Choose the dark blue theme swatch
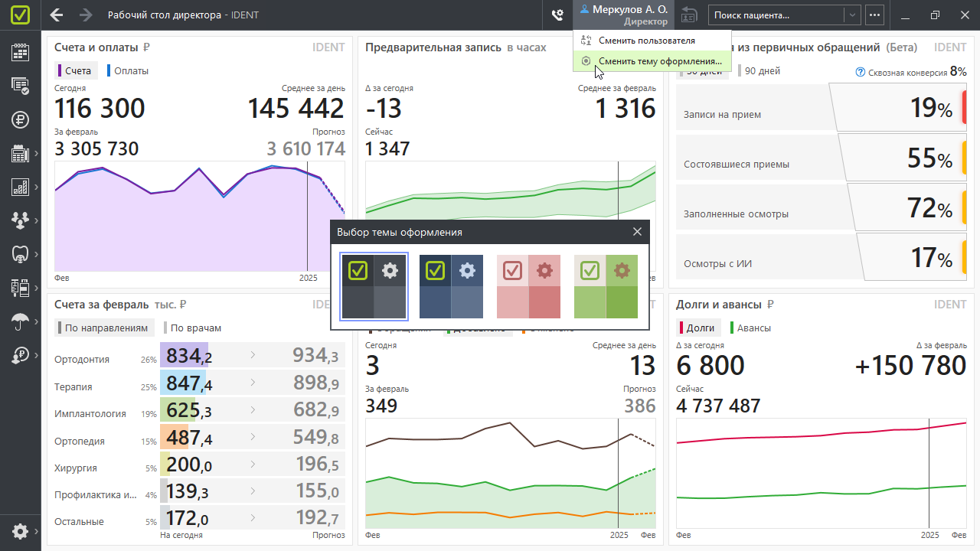 click(x=452, y=286)
